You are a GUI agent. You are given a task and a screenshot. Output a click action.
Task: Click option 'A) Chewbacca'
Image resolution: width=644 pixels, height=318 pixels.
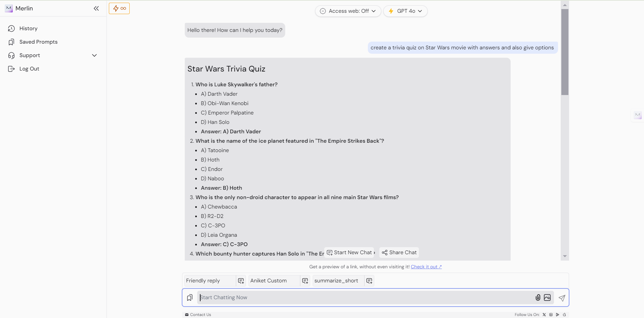point(219,207)
